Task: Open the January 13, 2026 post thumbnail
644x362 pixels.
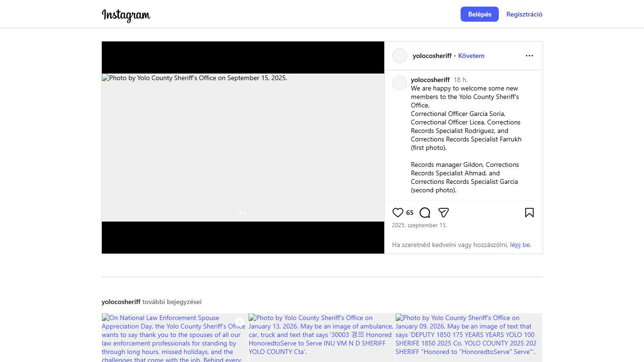Action: [x=322, y=337]
